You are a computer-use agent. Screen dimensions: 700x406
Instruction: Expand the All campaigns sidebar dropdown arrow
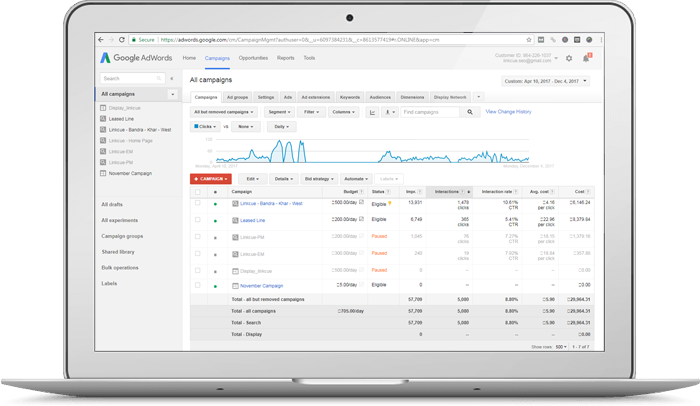pos(172,94)
